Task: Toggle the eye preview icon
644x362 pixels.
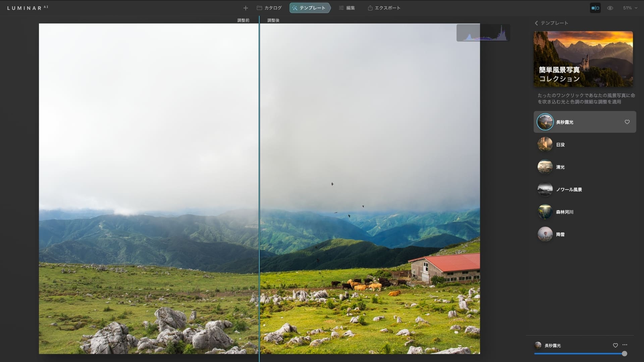Action: coord(610,8)
